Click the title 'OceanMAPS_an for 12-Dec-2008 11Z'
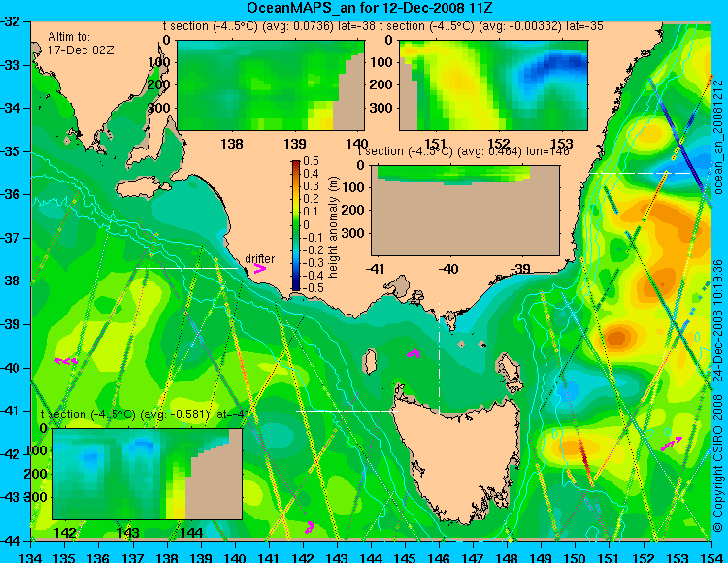The height and width of the screenshot is (563, 728). pos(370,8)
